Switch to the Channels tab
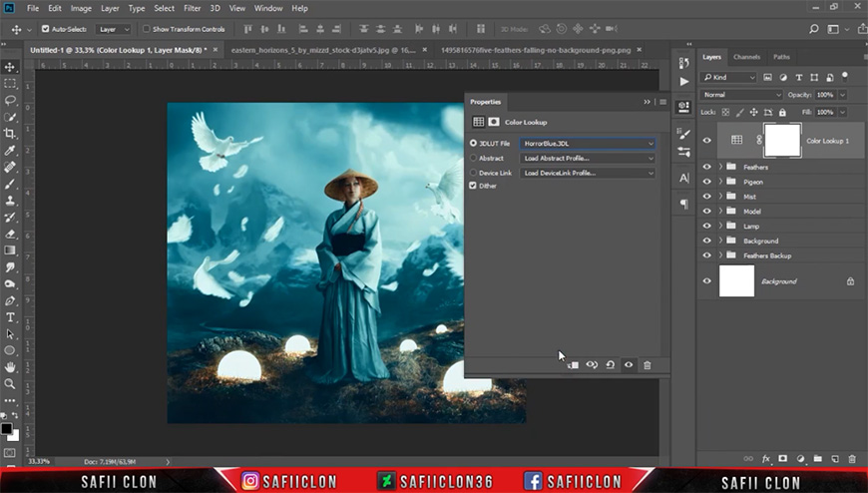The image size is (868, 493). point(746,57)
